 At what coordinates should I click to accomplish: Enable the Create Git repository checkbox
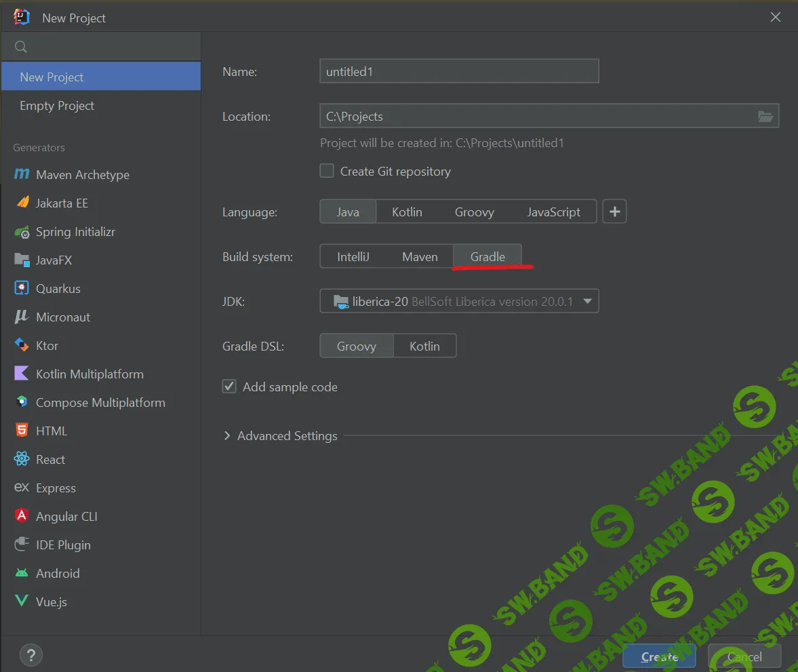tap(327, 172)
